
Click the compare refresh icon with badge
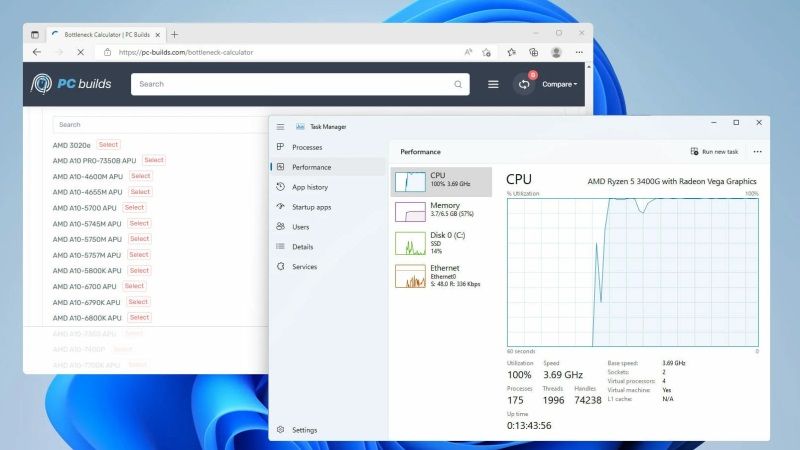click(524, 84)
